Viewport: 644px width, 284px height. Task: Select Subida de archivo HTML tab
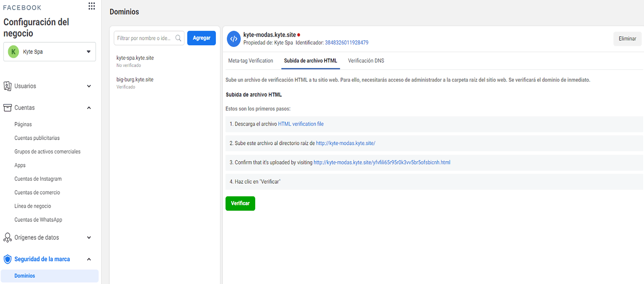click(x=311, y=61)
